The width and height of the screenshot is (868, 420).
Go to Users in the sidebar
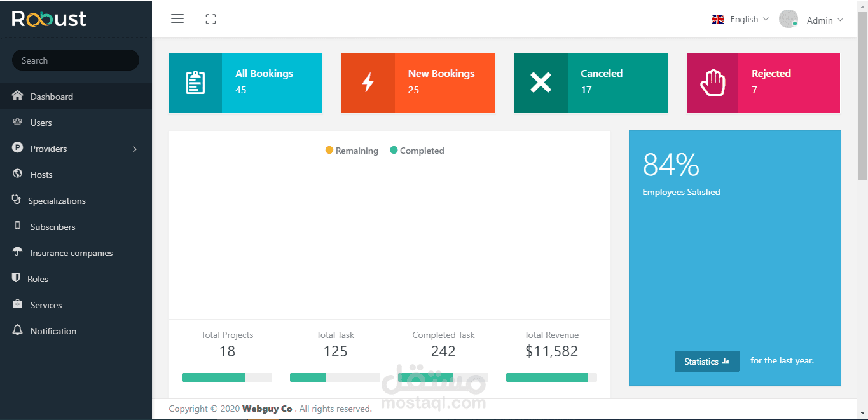pos(76,123)
